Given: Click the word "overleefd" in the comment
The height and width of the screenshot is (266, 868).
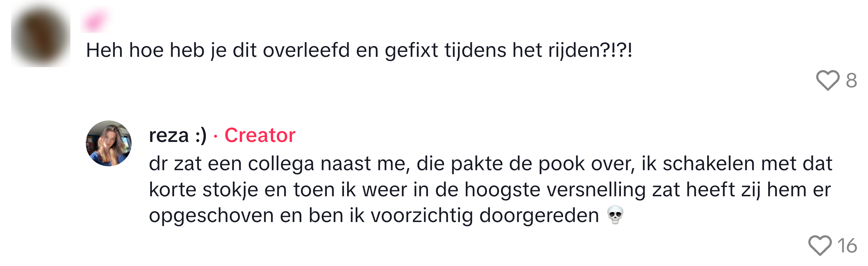Looking at the screenshot, I should [306, 50].
